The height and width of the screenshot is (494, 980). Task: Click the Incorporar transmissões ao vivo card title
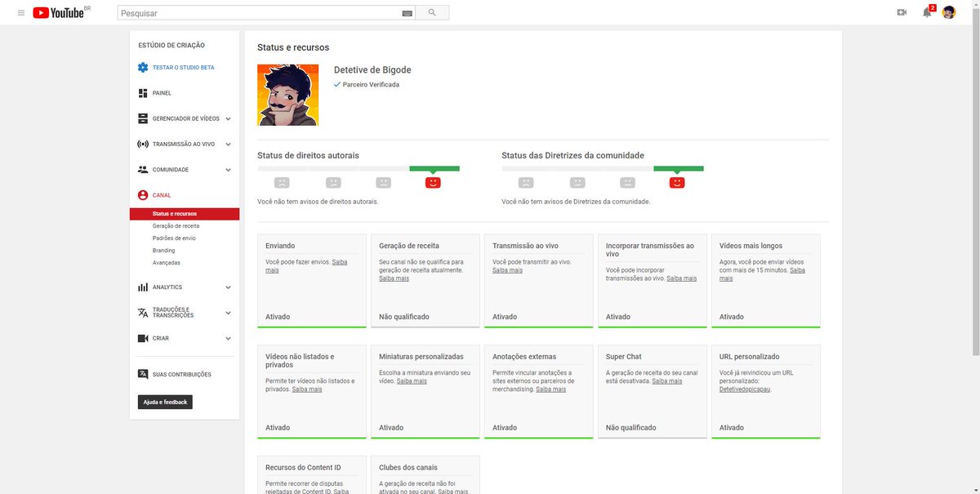[650, 250]
